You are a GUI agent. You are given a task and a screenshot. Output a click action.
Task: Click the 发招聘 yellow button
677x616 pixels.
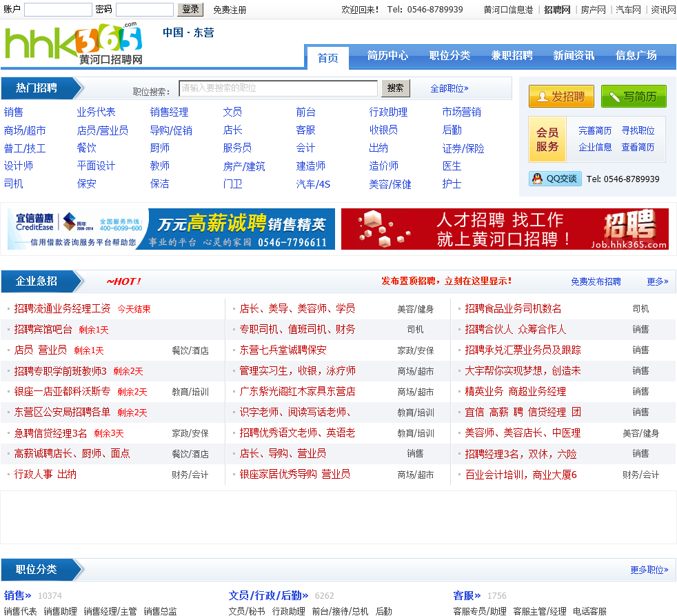coord(561,97)
